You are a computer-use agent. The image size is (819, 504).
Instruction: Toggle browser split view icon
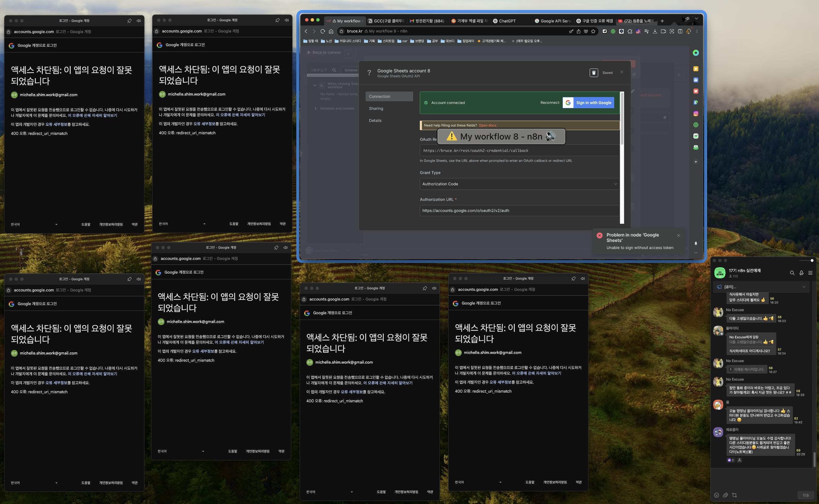tap(680, 31)
